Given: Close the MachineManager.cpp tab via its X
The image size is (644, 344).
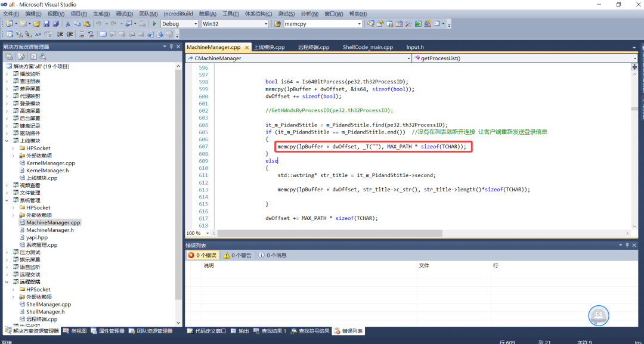Looking at the screenshot, I should coord(247,47).
